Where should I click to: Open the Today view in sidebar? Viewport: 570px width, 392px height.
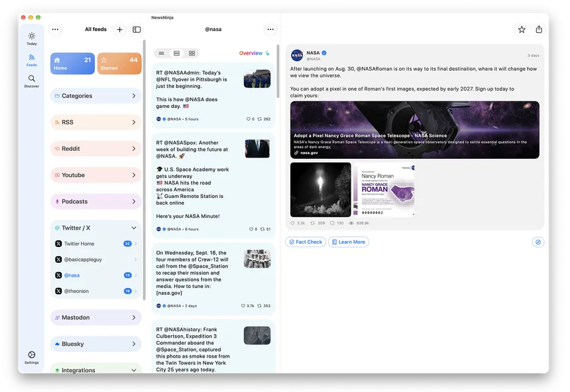click(32, 38)
